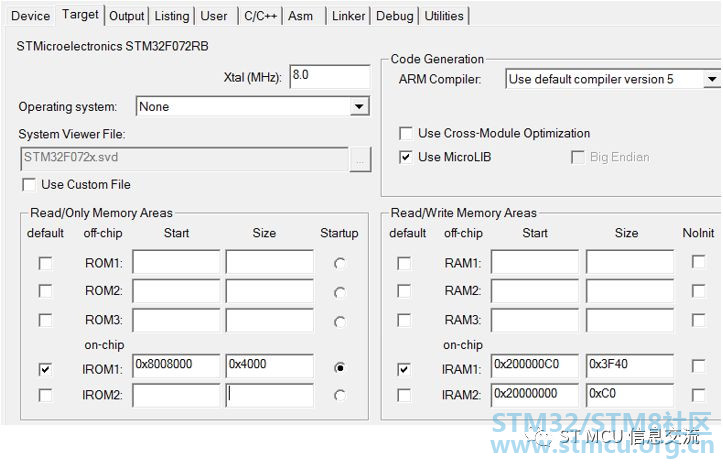Open the C/C++ tab

pos(261,16)
